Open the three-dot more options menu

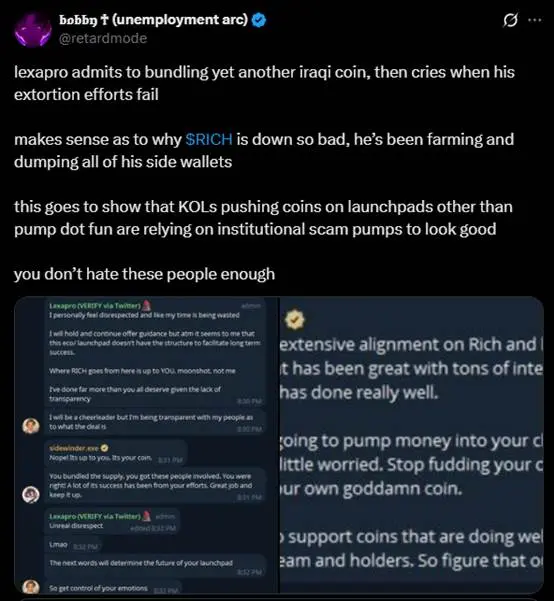click(535, 20)
